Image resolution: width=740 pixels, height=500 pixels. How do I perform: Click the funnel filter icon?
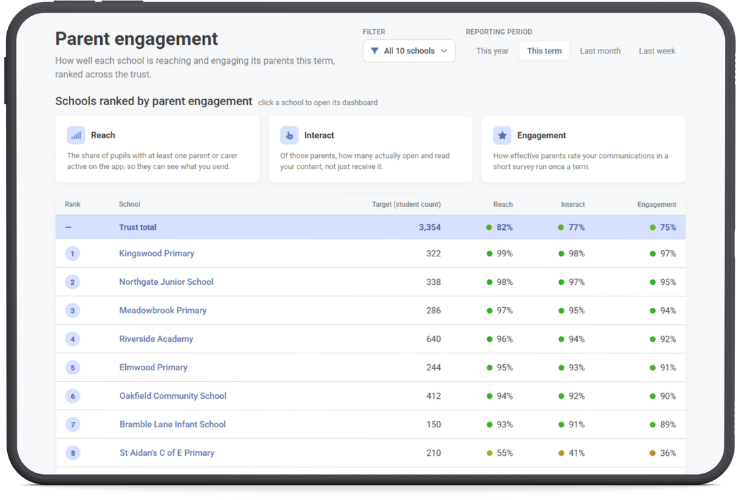click(374, 51)
